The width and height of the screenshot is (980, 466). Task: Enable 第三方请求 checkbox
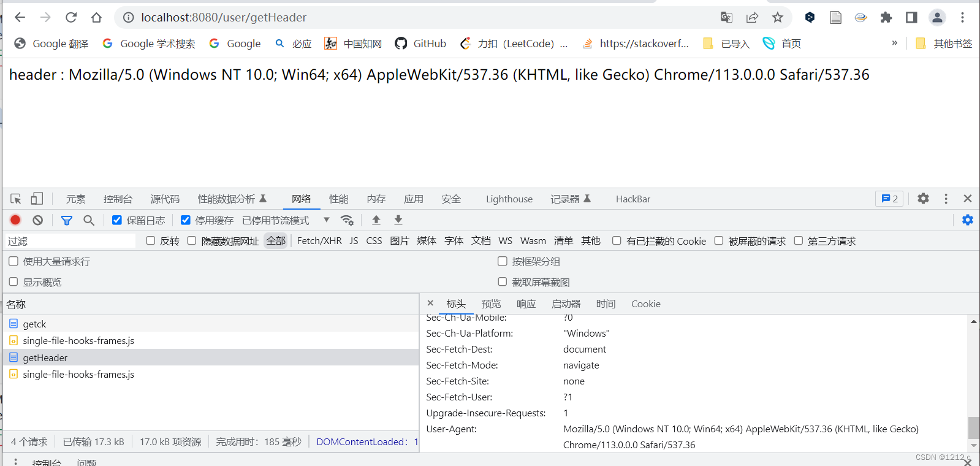[799, 241]
